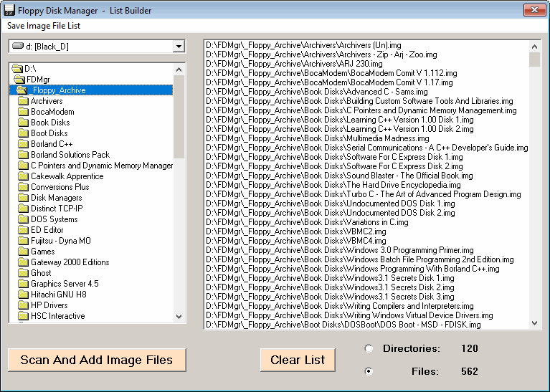Select Sound Blaster - The Official Book.img
This screenshot has height=392, width=550.
point(339,176)
